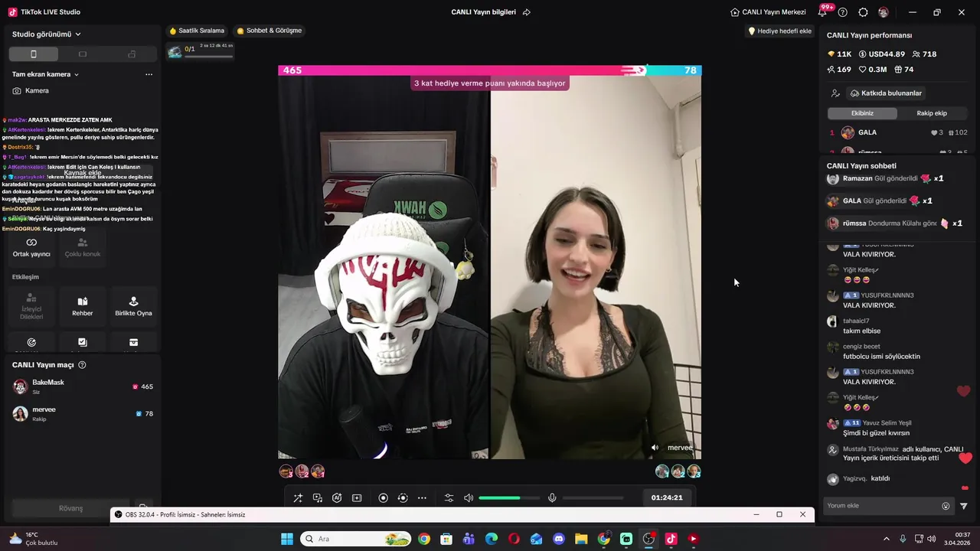Select the dual-screen layout option
This screenshot has width=980, height=551.
[x=132, y=54]
